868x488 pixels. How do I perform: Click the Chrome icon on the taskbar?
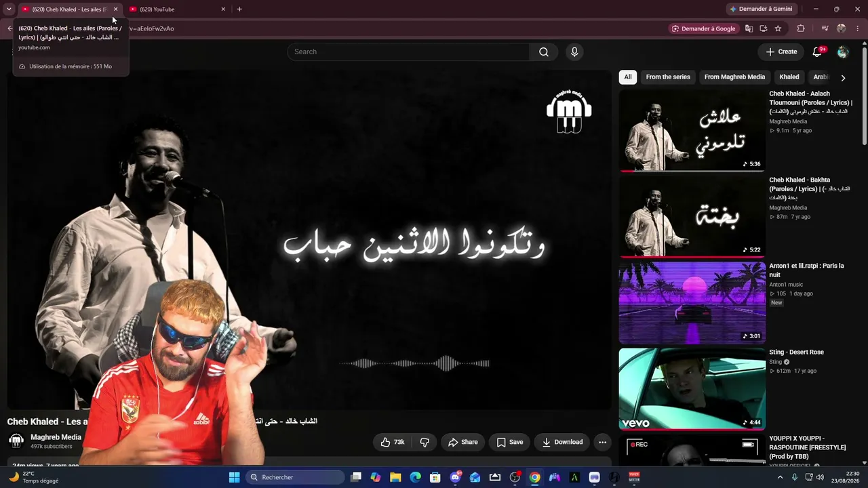pyautogui.click(x=535, y=477)
